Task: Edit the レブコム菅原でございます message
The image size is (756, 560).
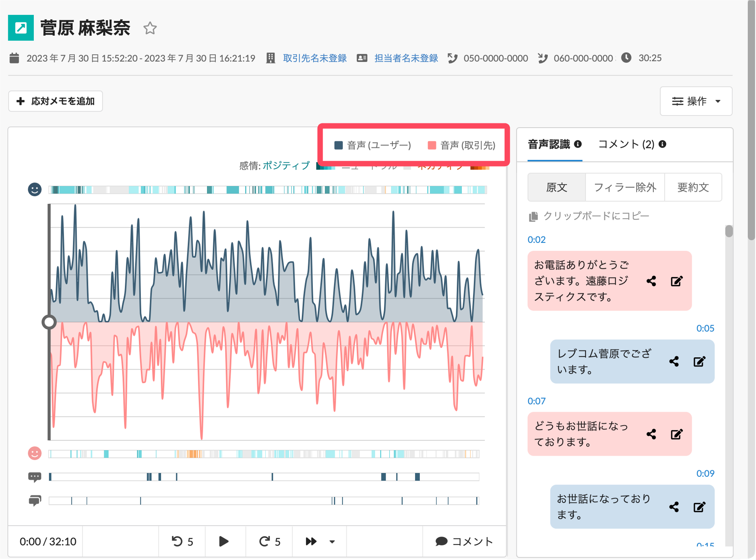Action: [699, 362]
